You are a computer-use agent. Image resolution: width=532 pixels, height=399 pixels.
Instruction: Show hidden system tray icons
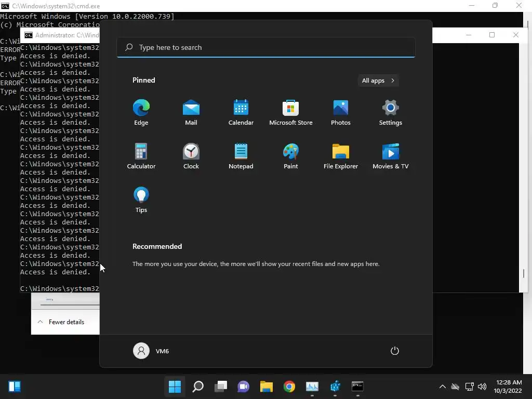tap(443, 387)
